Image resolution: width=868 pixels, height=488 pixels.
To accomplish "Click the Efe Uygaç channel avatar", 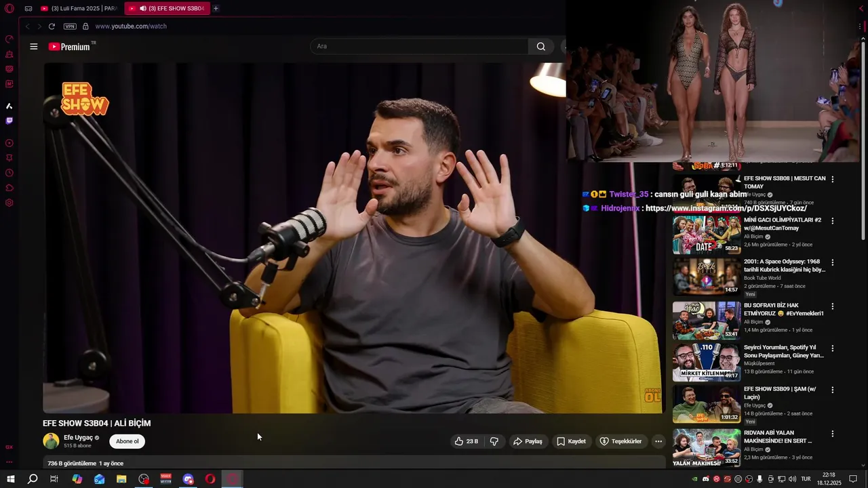I will pos(51,441).
